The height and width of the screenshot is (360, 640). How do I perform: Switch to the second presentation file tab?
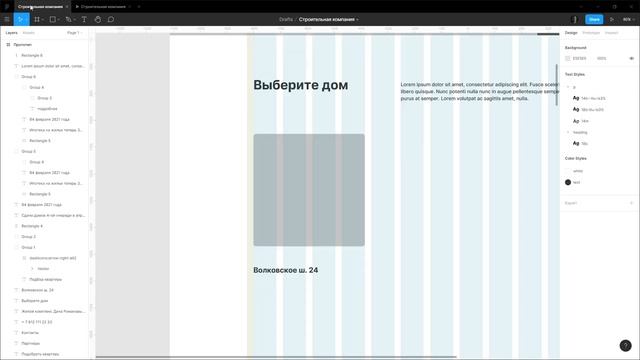tap(102, 7)
